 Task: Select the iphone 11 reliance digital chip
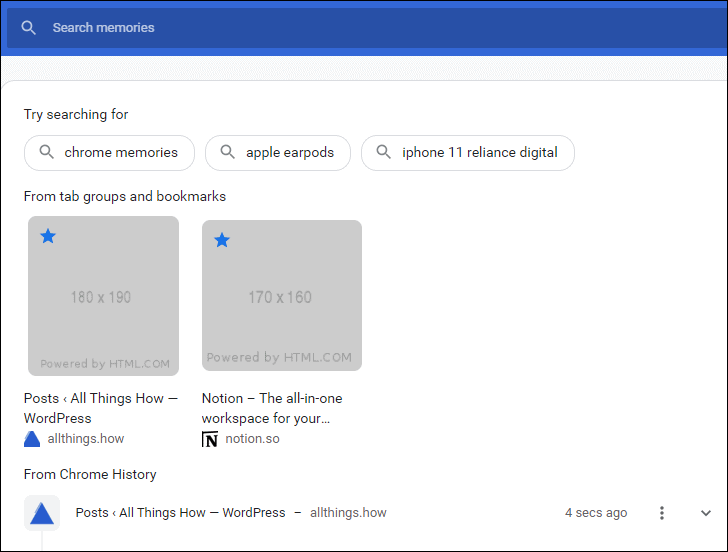point(468,153)
